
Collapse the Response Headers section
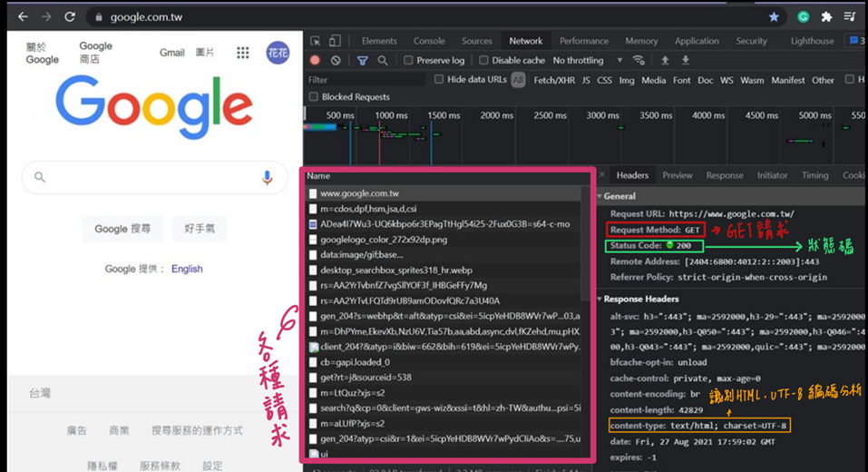tap(600, 300)
